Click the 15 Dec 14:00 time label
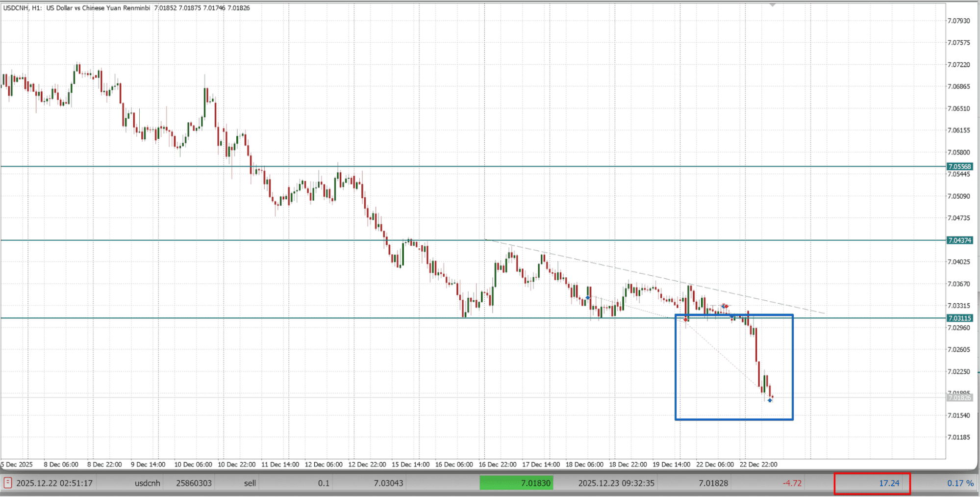This screenshot has width=980, height=497. point(410,465)
